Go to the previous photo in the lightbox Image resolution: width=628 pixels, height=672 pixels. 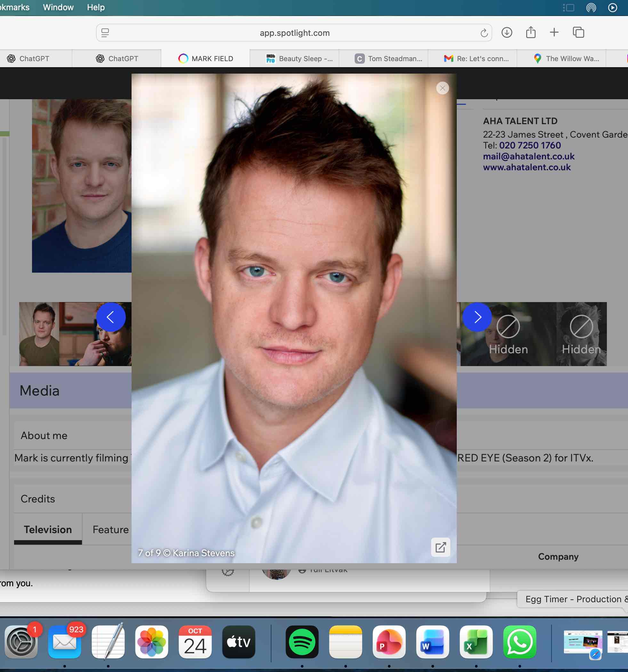coord(110,317)
